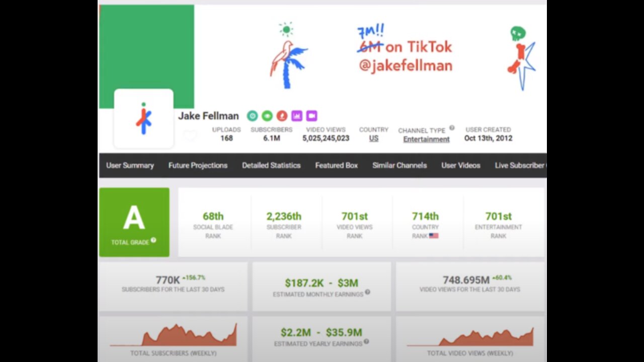Click the 68th Social Blade rank

[x=213, y=216]
